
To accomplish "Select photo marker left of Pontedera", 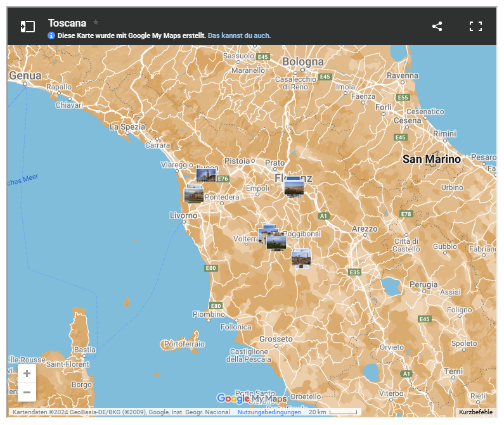I will 194,194.
